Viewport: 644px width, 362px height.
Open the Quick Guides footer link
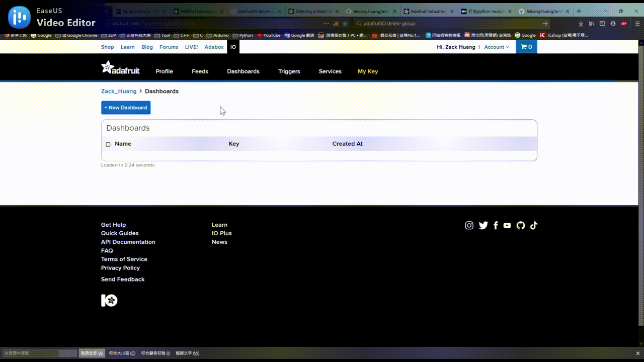(x=120, y=233)
